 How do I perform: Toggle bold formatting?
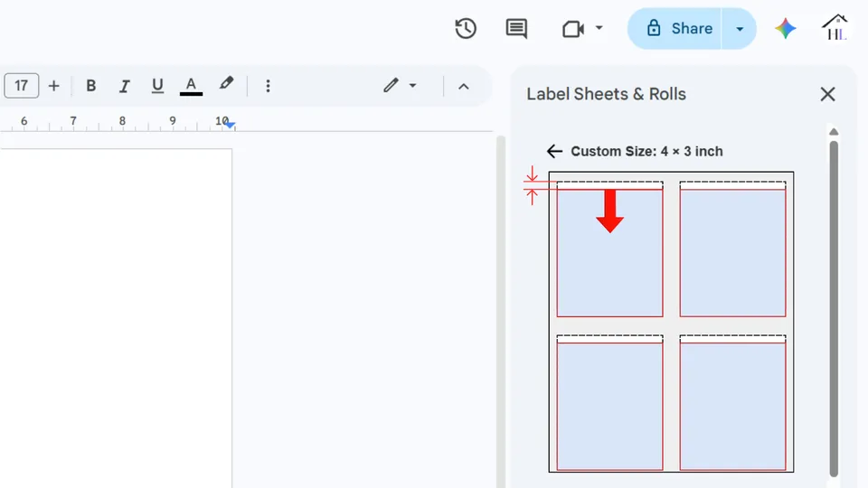coord(91,86)
